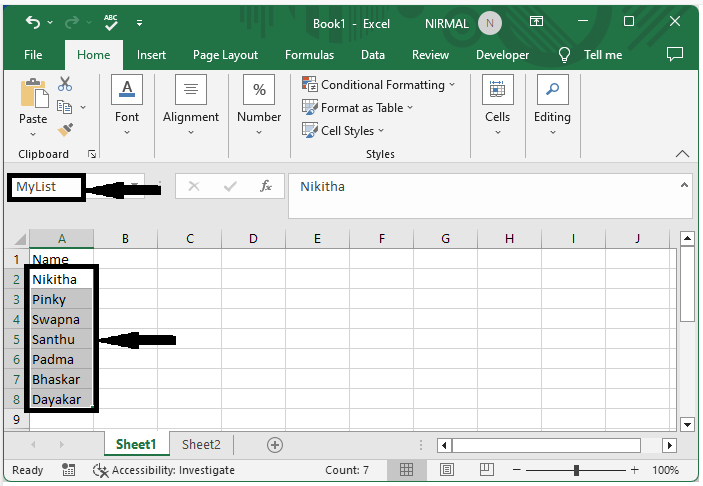Viewport: 703px width, 486px height.
Task: Click the MyList name box
Action: [x=45, y=187]
